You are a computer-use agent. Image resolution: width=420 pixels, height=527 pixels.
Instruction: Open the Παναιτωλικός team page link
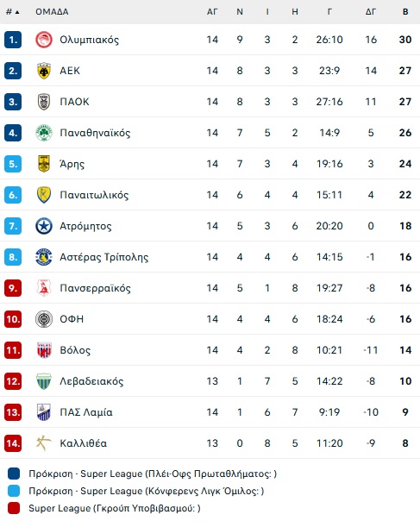point(94,195)
